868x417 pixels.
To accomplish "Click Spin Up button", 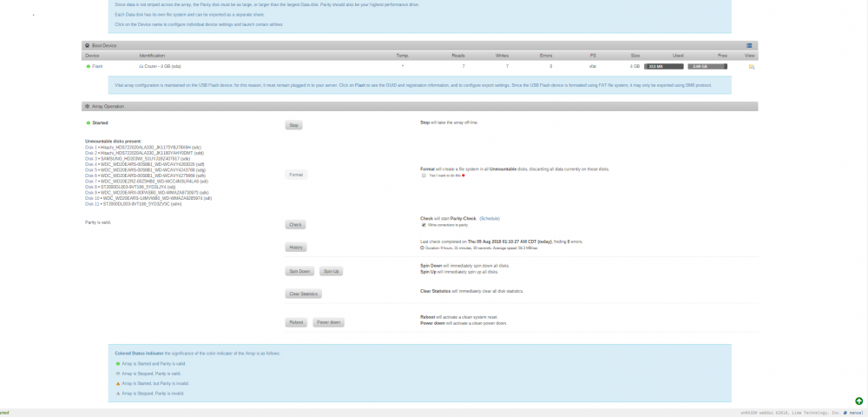I will (x=332, y=271).
